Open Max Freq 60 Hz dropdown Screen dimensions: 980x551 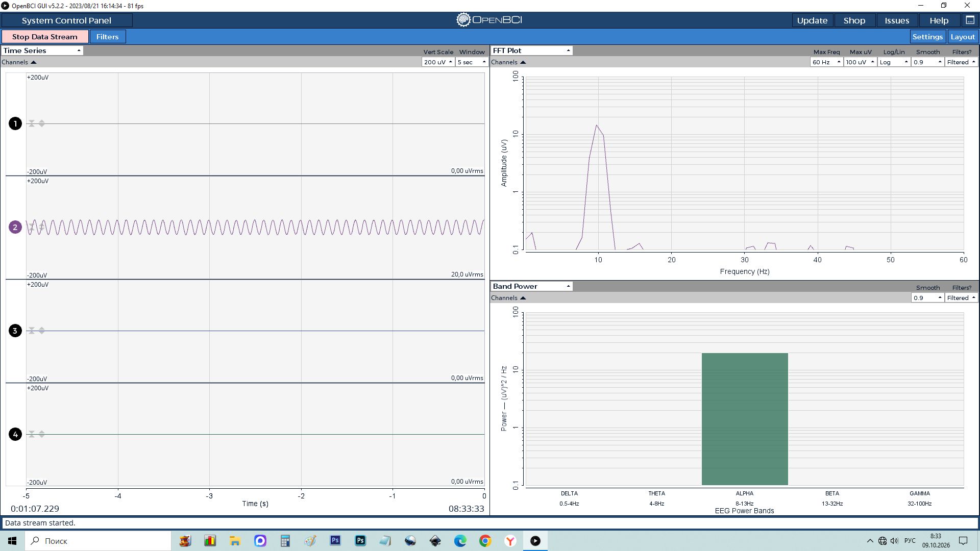pos(826,62)
